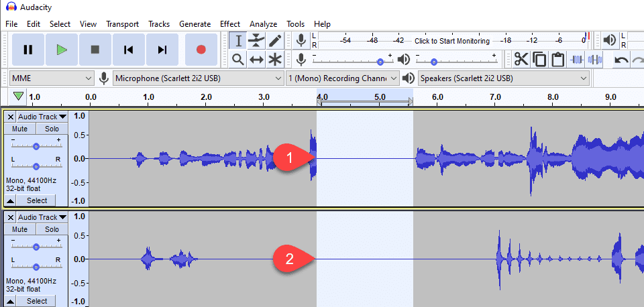644x307 pixels.
Task: Click to Start Monitoring recording meter
Action: (452, 41)
